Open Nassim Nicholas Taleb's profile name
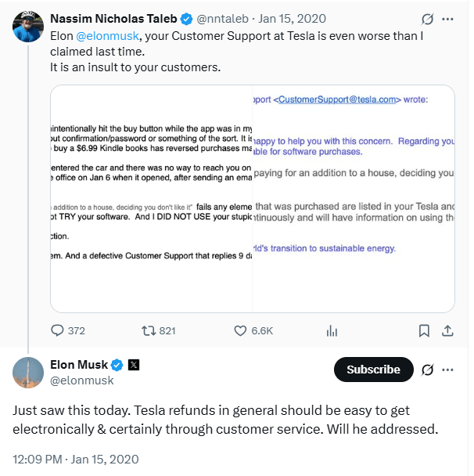Screen dimensions: 474x476 coord(113,18)
